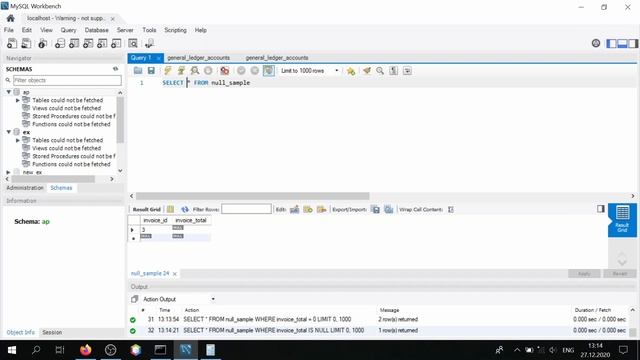Click the Filter Rows input field
This screenshot has width=640, height=360.
point(246,209)
